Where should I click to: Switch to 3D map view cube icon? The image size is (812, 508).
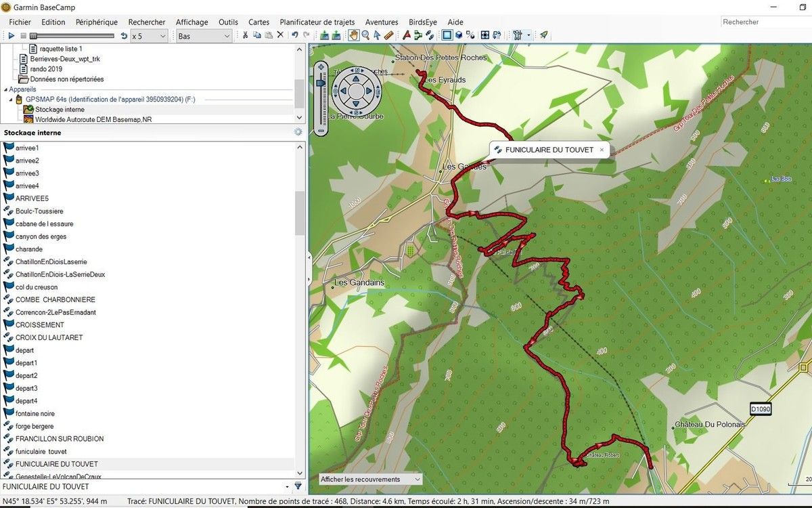(x=459, y=35)
